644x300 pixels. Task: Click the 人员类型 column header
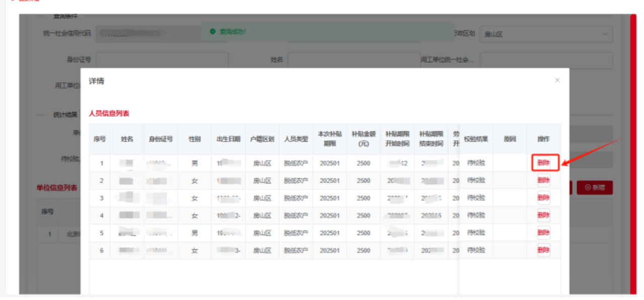pyautogui.click(x=296, y=139)
